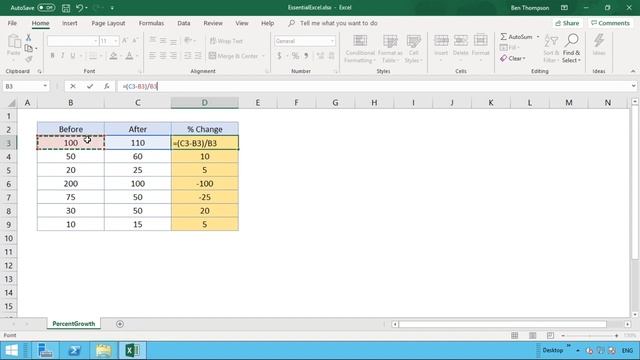This screenshot has width=640, height=360.
Task: Cancel the formula with the X icon
Action: tap(73, 86)
